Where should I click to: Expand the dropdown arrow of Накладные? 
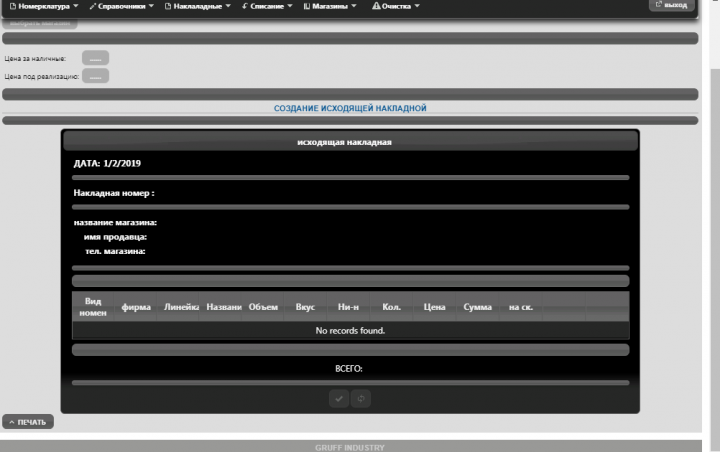[228, 6]
